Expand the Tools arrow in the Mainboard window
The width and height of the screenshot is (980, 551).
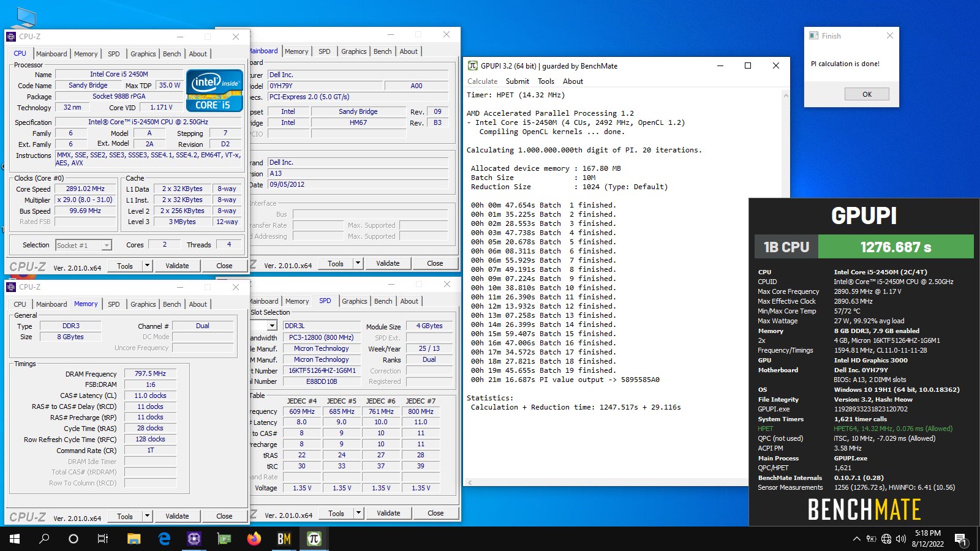tap(358, 263)
